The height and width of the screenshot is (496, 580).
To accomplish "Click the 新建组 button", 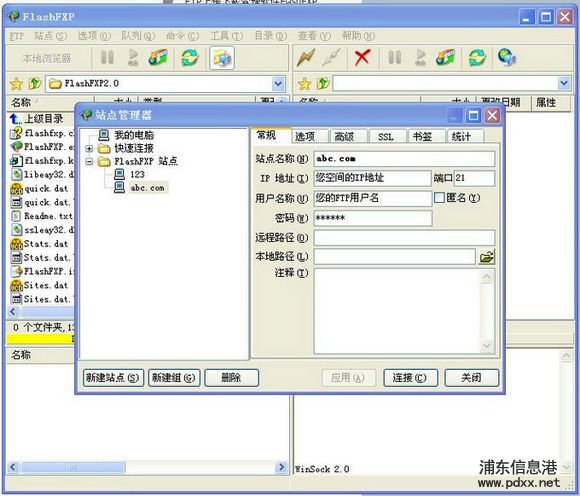I will 174,378.
